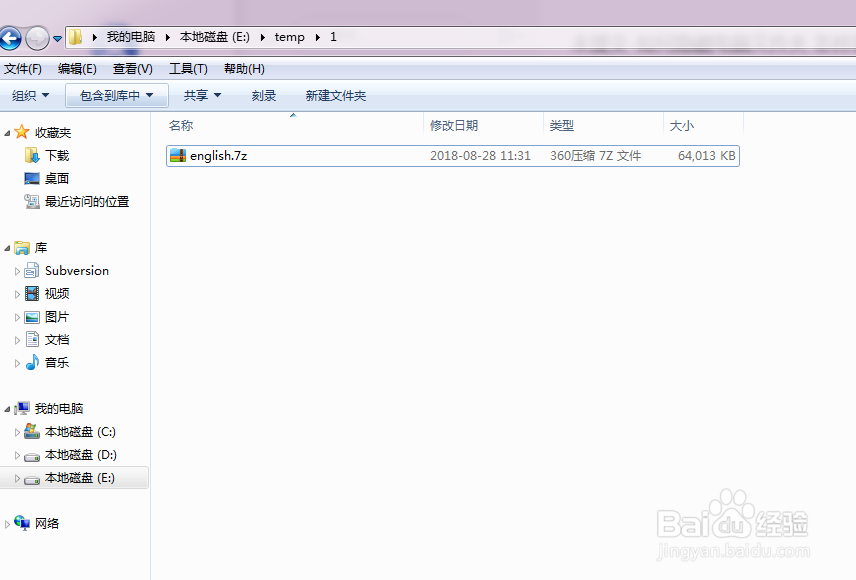856x580 pixels.
Task: Open the 文件(F) menu
Action: point(23,69)
